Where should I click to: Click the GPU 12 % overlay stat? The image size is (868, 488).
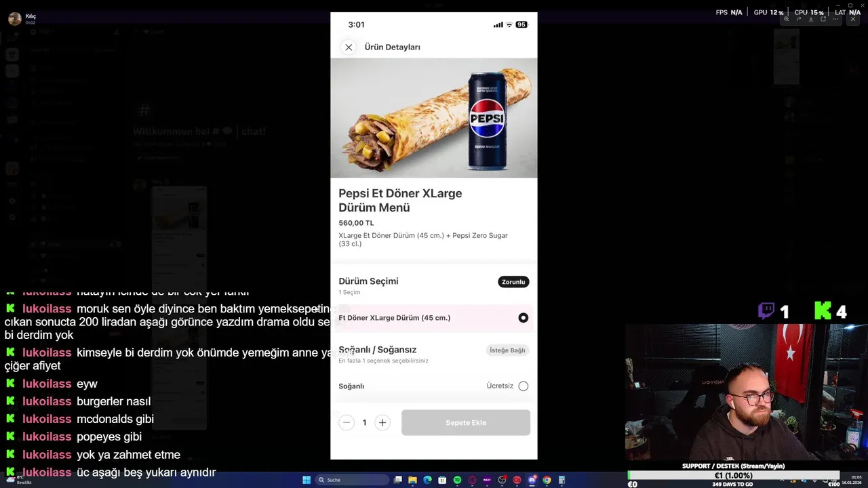coord(768,12)
